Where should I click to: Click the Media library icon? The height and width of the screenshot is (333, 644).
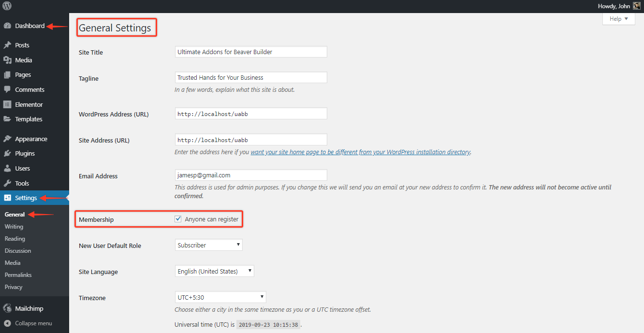coord(7,60)
